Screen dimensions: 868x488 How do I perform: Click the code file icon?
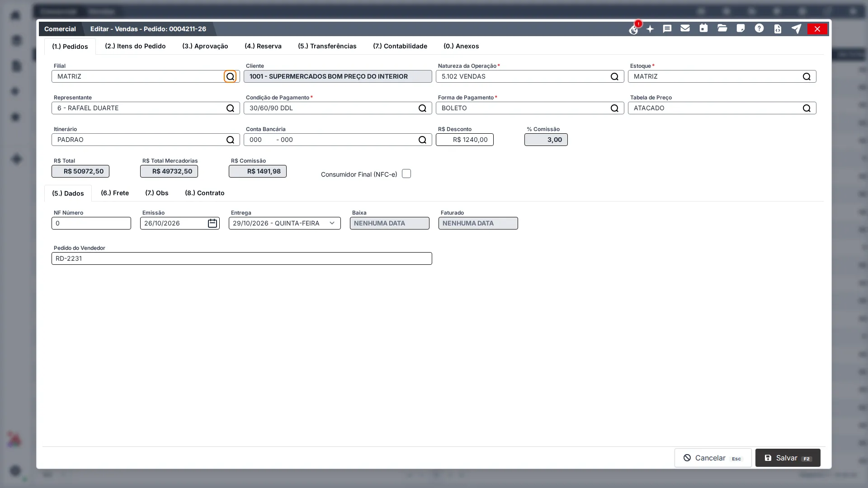[x=778, y=29]
